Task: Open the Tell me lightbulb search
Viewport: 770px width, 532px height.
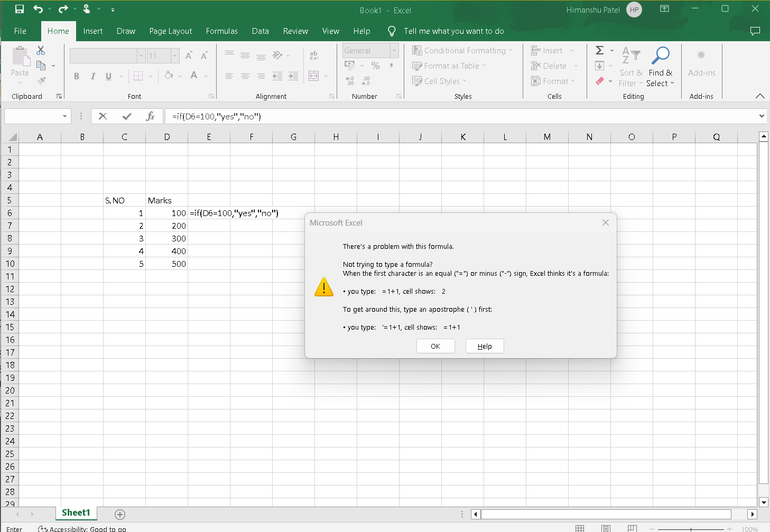Action: tap(392, 31)
